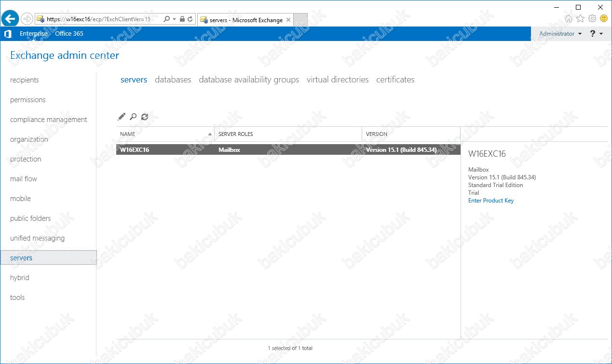Click the address bar refresh icon
This screenshot has width=612, height=364.
pyautogui.click(x=190, y=19)
